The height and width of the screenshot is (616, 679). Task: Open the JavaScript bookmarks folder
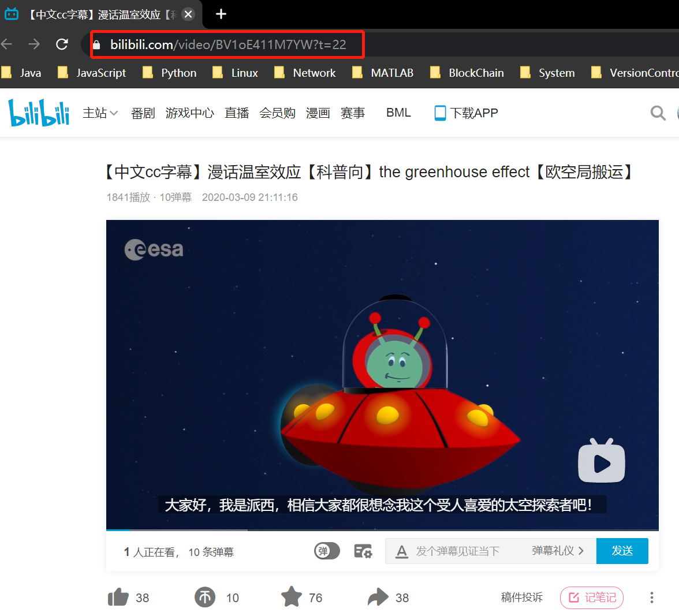coord(92,73)
